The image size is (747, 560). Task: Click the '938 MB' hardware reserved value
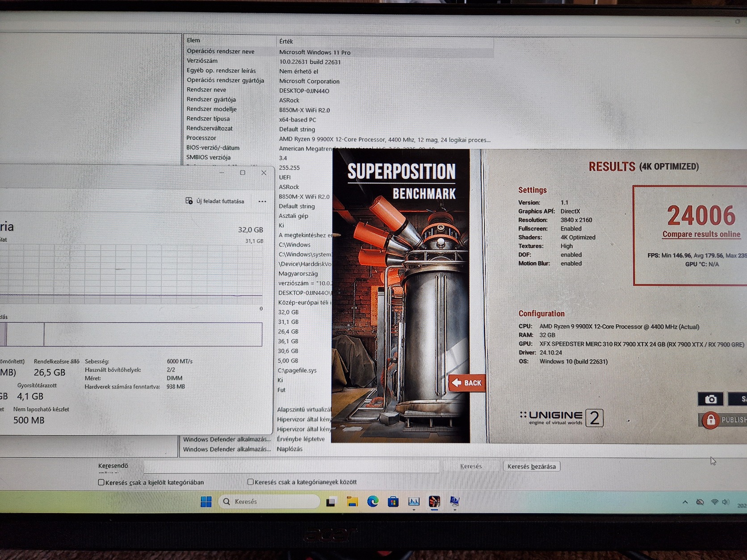[x=176, y=387]
